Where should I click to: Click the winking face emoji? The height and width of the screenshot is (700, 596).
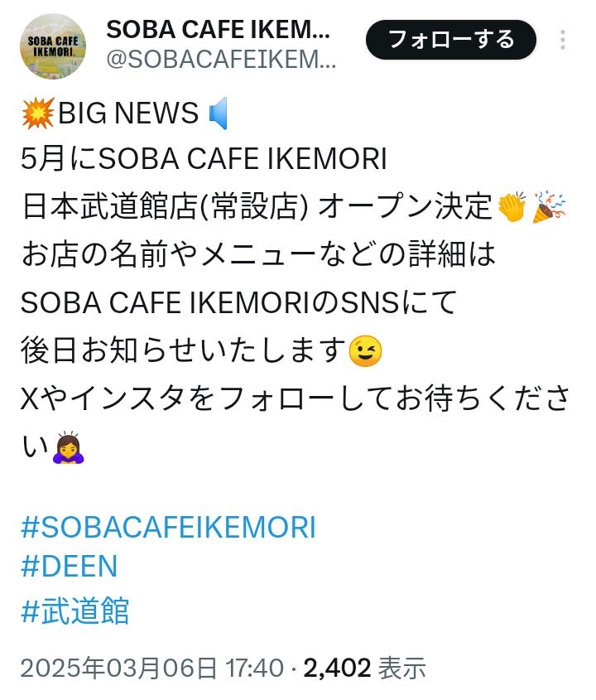365,351
